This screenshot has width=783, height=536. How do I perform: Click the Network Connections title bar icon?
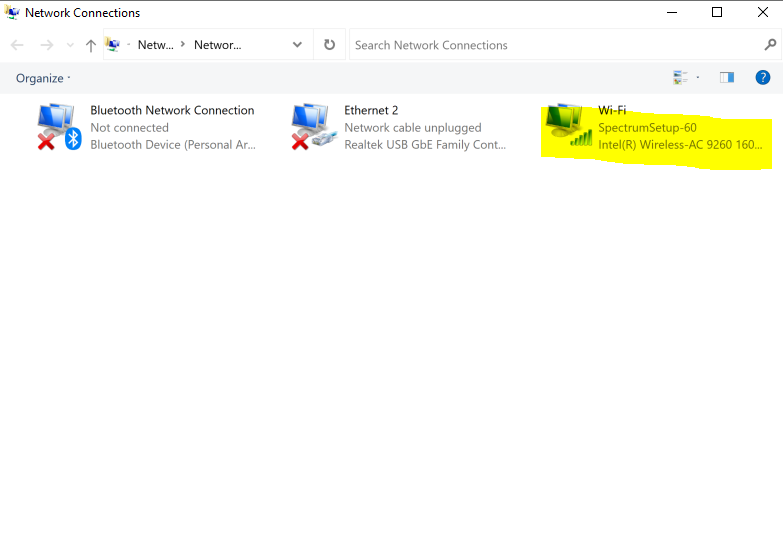(x=12, y=12)
